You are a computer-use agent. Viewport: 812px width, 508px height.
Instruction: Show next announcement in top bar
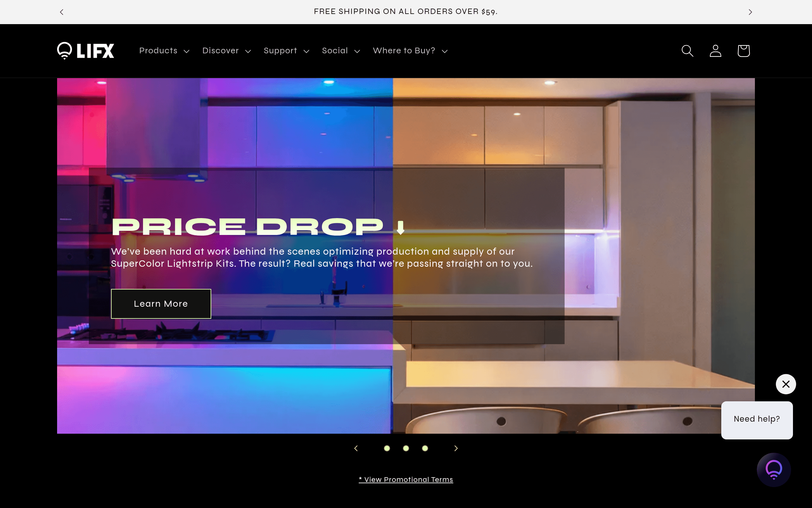point(750,12)
